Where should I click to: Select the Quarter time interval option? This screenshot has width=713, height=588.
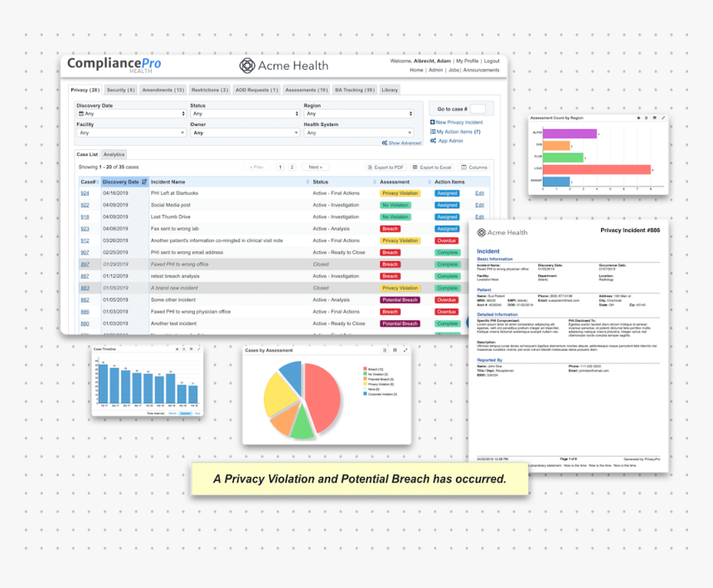click(x=186, y=413)
